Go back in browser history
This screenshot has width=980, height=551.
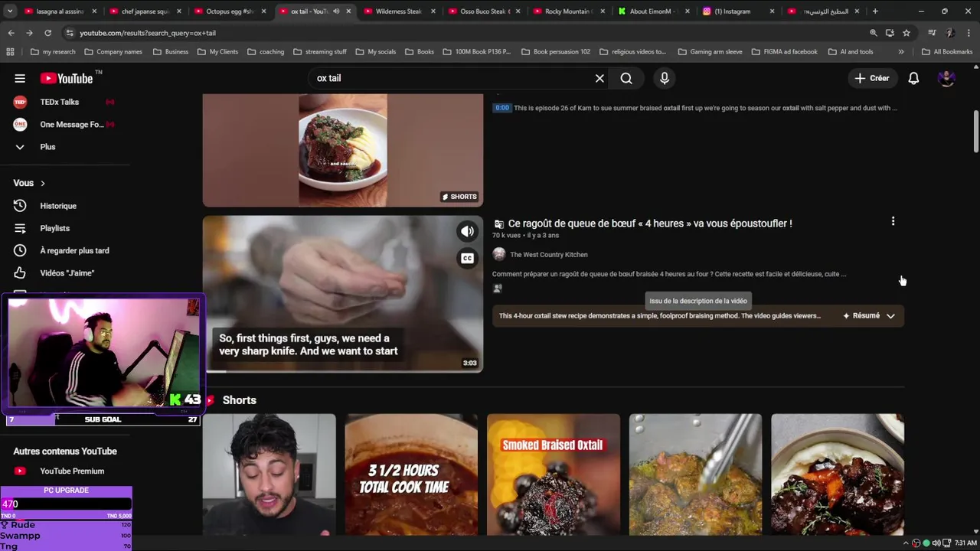(11, 33)
